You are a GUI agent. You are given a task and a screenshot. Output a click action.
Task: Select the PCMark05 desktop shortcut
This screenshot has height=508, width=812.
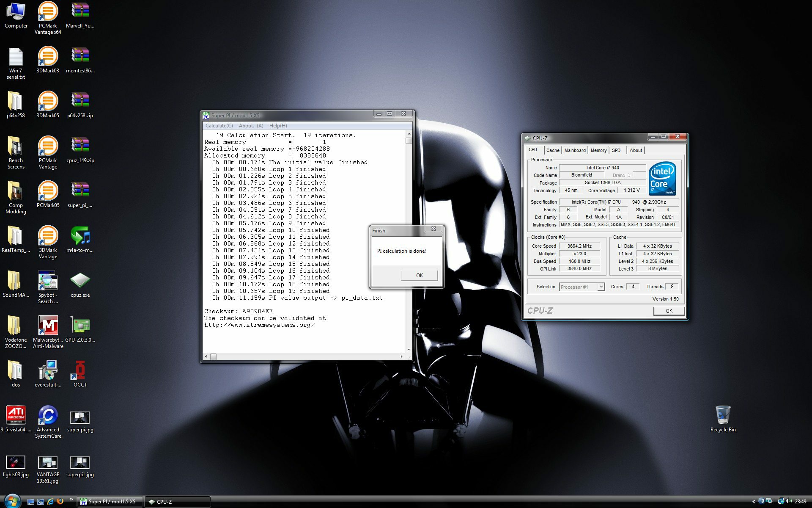(x=48, y=194)
